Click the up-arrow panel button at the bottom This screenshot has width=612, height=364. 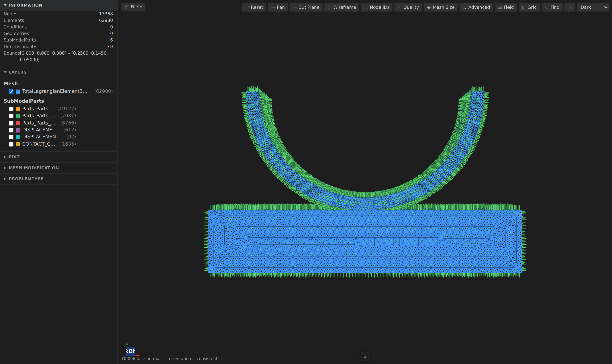click(365, 357)
